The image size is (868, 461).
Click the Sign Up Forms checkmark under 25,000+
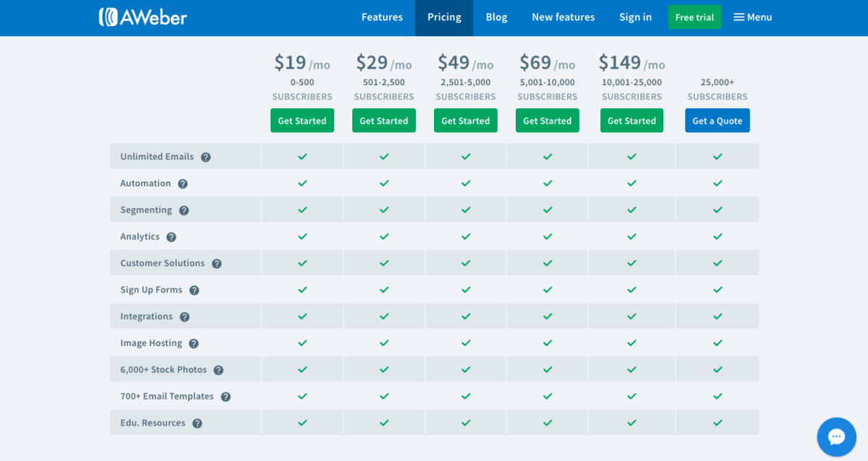click(718, 290)
